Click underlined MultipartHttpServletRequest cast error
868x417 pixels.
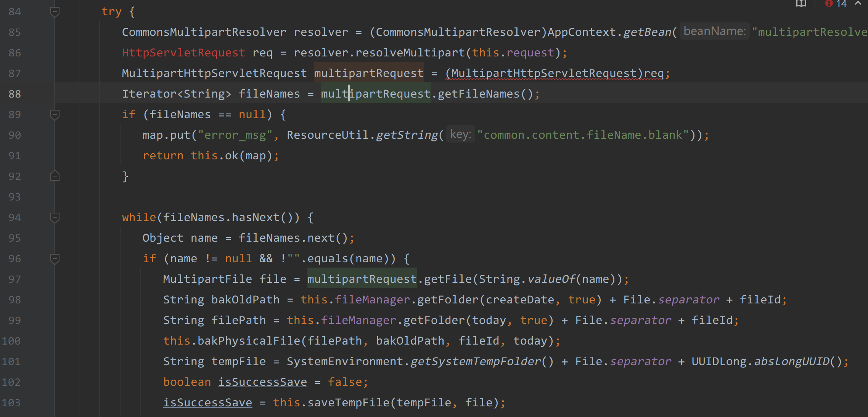tap(544, 73)
